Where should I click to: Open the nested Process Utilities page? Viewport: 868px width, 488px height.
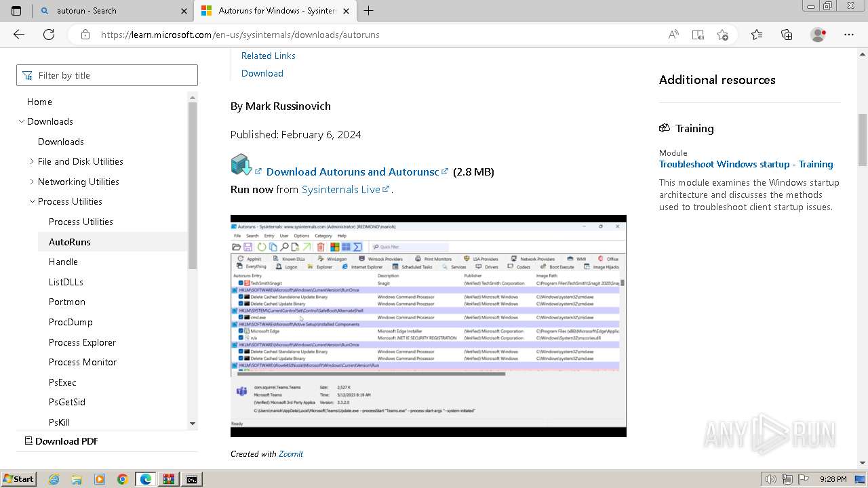point(81,222)
